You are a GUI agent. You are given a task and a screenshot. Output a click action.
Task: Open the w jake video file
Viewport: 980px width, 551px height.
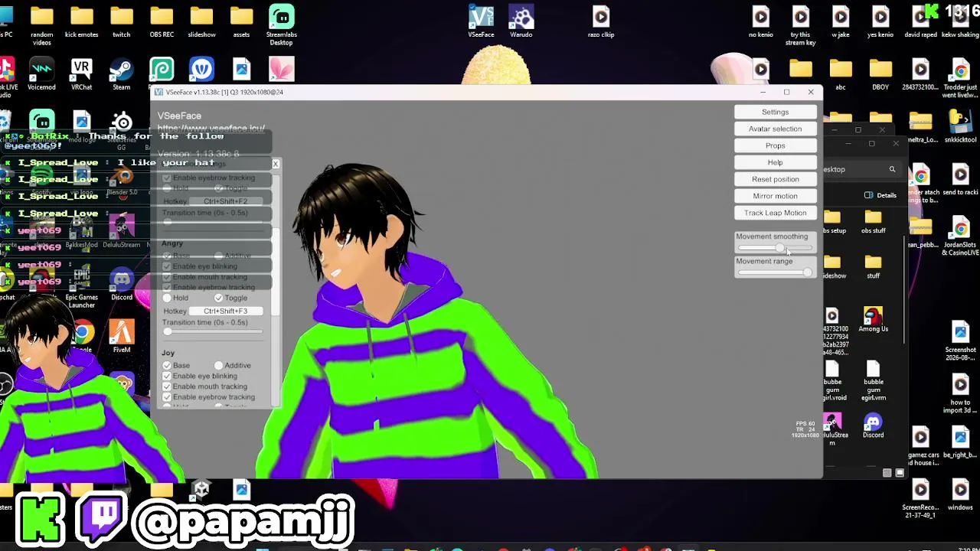click(x=841, y=22)
